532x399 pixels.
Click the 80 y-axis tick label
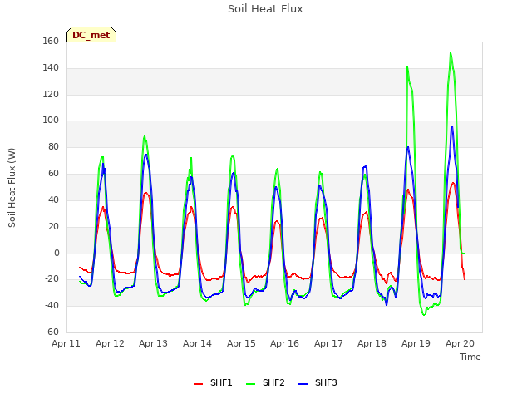pos(53,146)
